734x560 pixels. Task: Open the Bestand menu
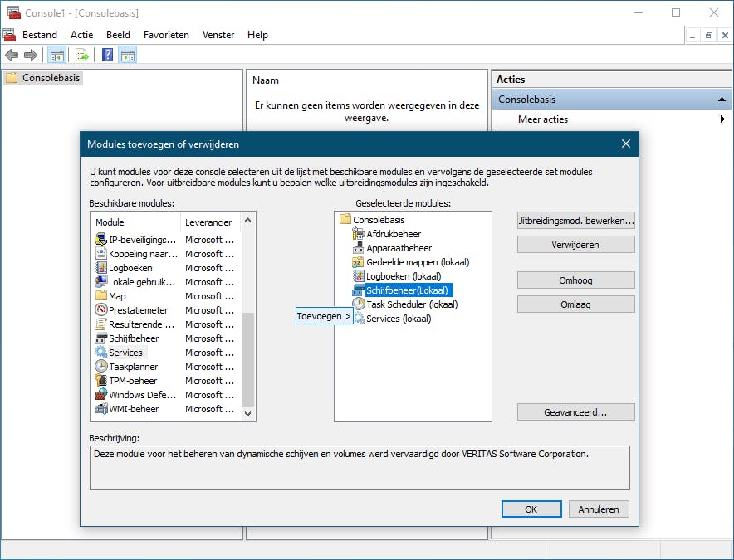click(x=40, y=35)
